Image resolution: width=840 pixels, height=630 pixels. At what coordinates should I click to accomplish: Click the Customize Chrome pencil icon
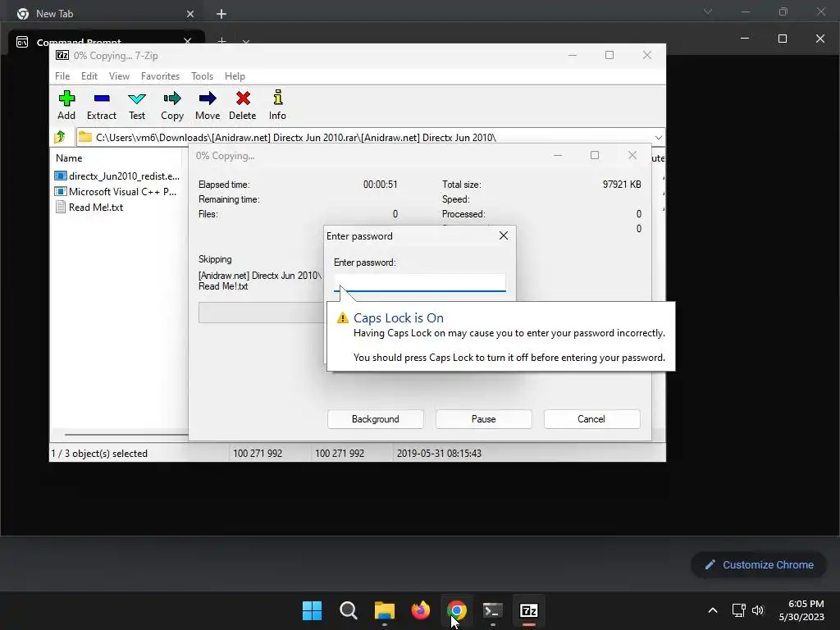(710, 564)
